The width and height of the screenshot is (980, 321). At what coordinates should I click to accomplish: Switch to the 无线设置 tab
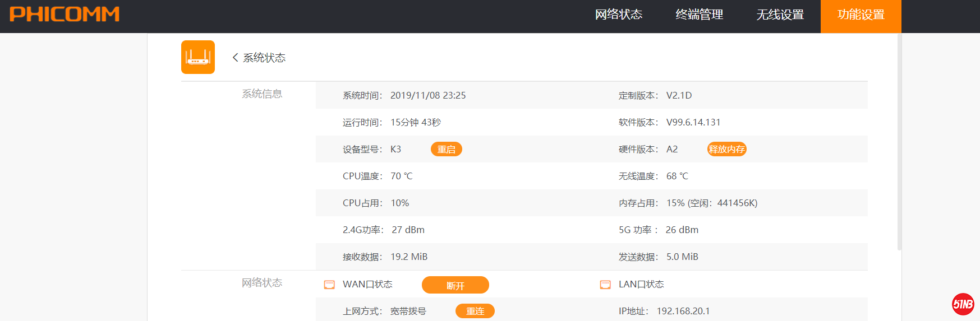780,15
